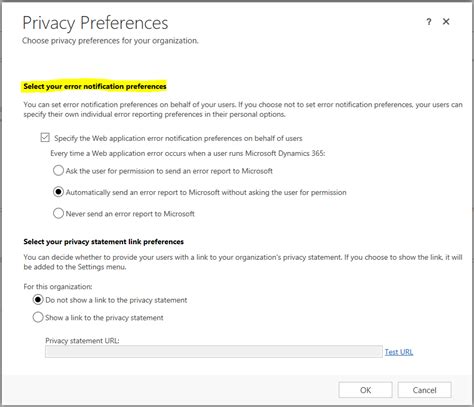Dismiss changes with the Cancel button
The width and height of the screenshot is (474, 407).
point(424,390)
